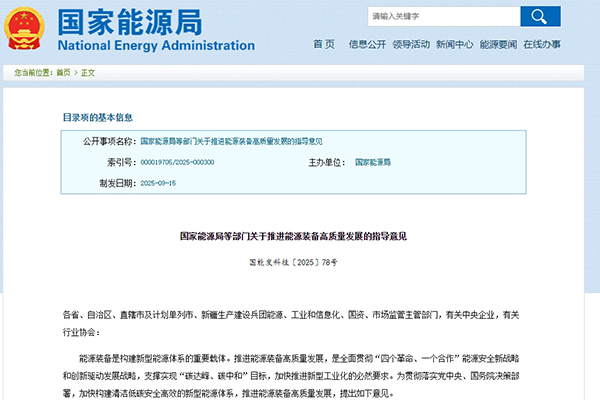This screenshot has width=600, height=400.
Task: Click the 主办单位 value 国家能源局
Action: pos(373,162)
